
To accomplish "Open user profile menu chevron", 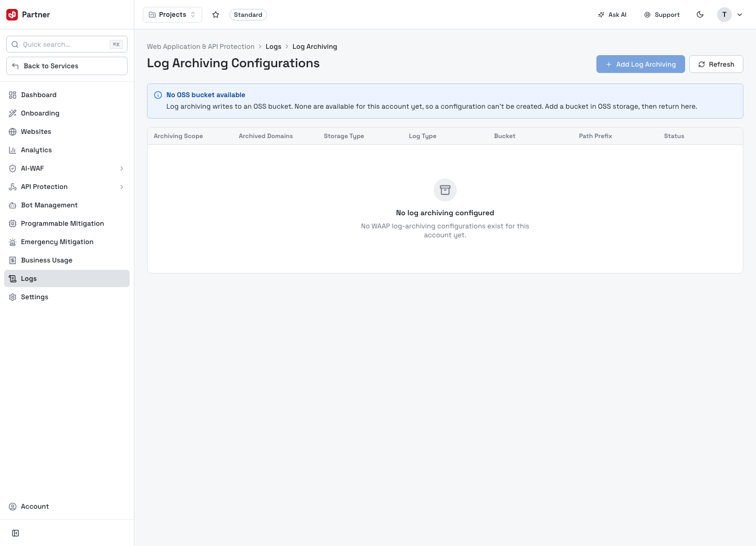I will (740, 15).
